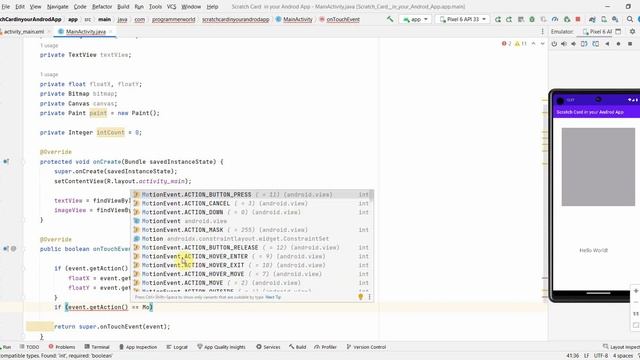Go to next highlighted error arrow
The height and width of the screenshot is (360, 640).
[542, 44]
